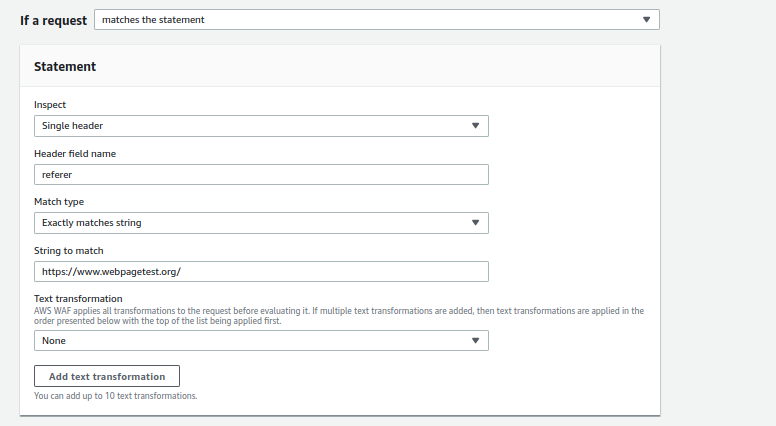This screenshot has height=426, width=776.
Task: Click the Add text transformation button
Action: (x=107, y=377)
